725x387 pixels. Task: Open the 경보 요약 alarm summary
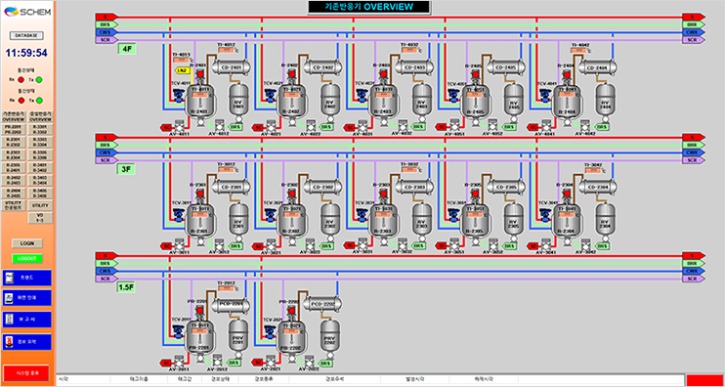coord(27,342)
